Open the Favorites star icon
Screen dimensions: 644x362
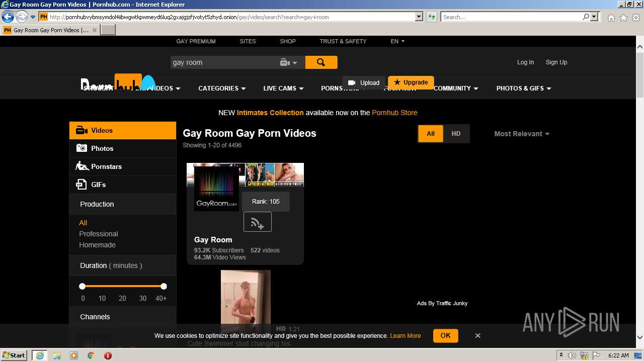coord(623,18)
